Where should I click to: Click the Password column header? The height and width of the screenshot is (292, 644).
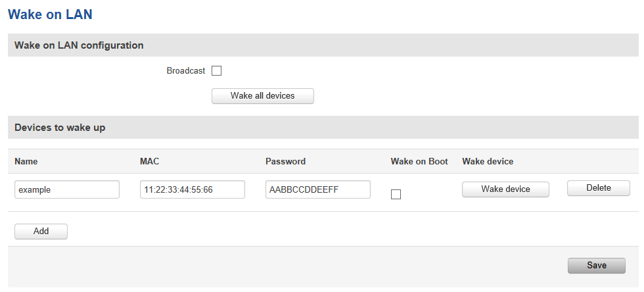click(x=285, y=161)
